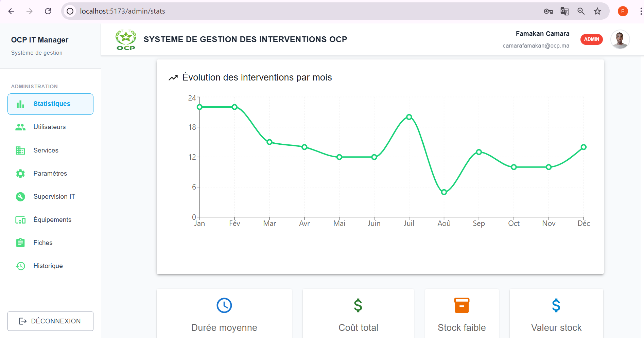The width and height of the screenshot is (644, 338).
Task: Go to Supervision IT in the sidebar
Action: click(54, 197)
